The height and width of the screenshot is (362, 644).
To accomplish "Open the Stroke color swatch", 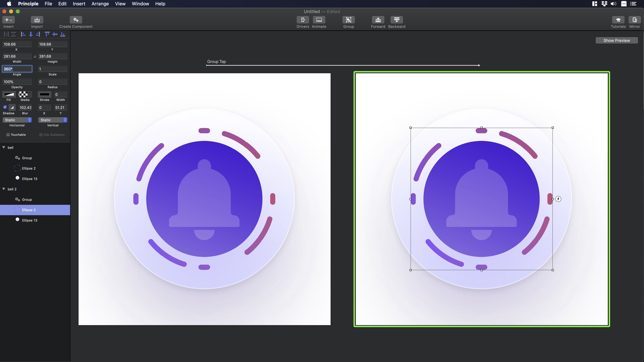I will [x=44, y=94].
